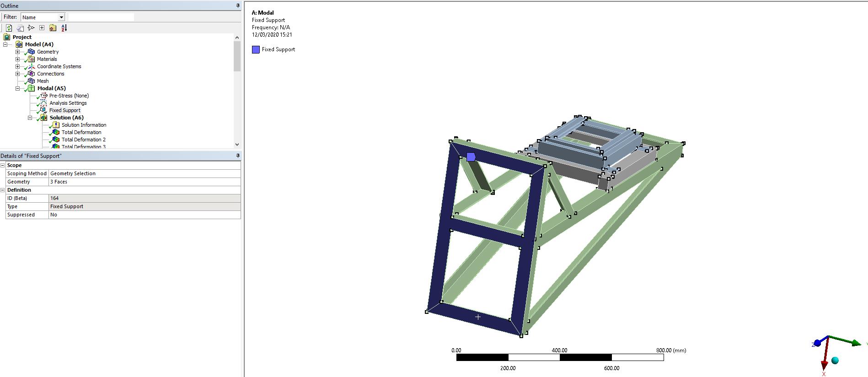868x377 pixels.
Task: Click the folder grouping icon in Outline toolbar
Action: tap(53, 28)
